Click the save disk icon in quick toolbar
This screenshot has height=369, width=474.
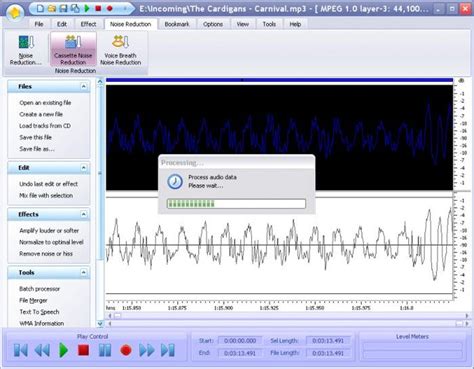click(63, 8)
